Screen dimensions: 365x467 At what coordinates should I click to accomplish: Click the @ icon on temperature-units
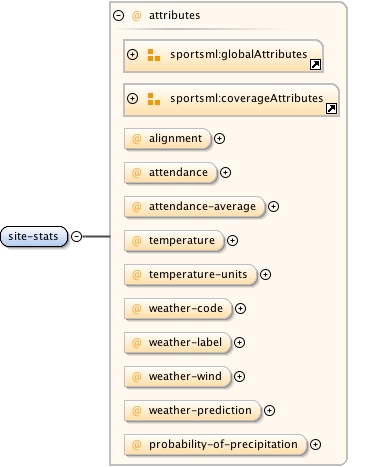(137, 274)
